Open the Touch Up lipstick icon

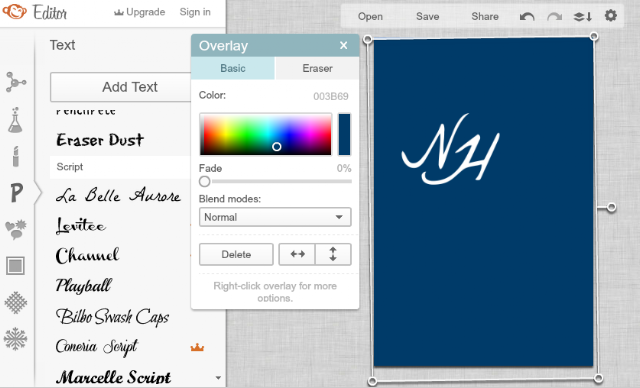click(16, 156)
